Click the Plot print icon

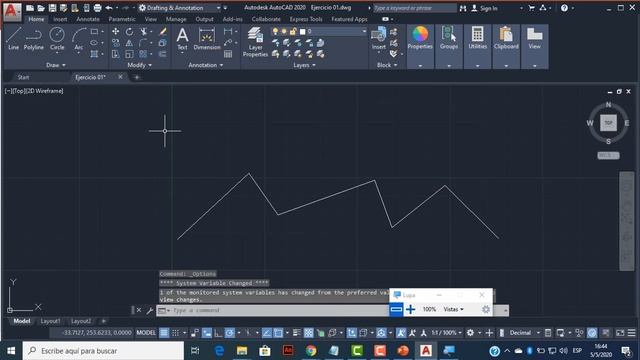coord(97,8)
